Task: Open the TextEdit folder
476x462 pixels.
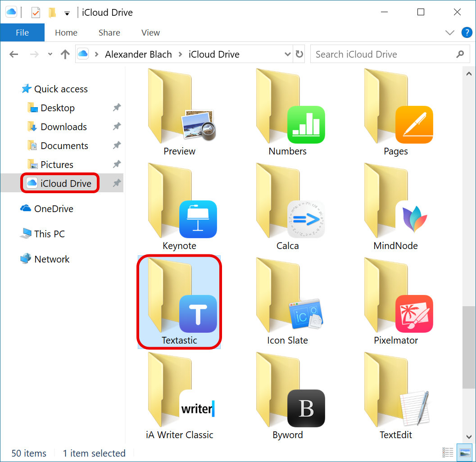Action: click(395, 396)
